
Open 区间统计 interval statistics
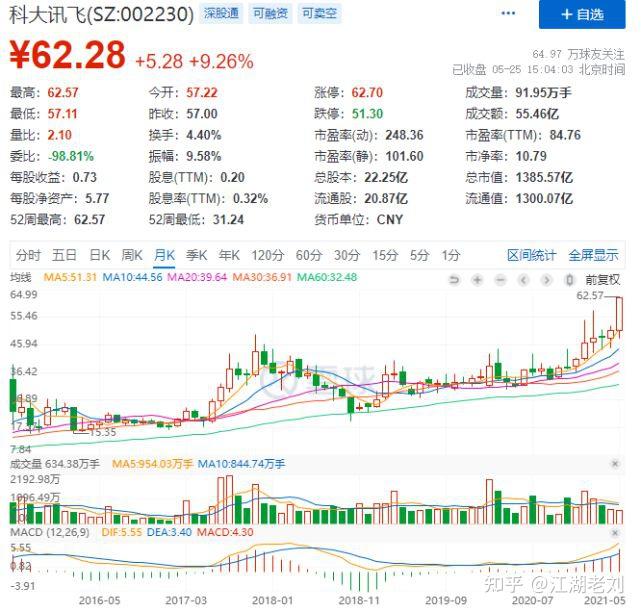tap(531, 256)
